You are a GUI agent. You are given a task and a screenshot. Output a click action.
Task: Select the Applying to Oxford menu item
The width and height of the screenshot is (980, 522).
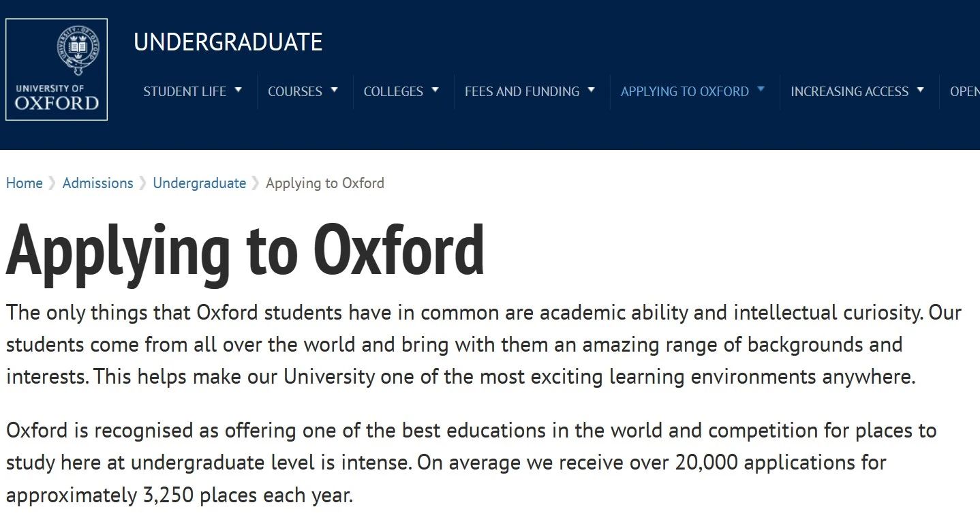pyautogui.click(x=685, y=91)
